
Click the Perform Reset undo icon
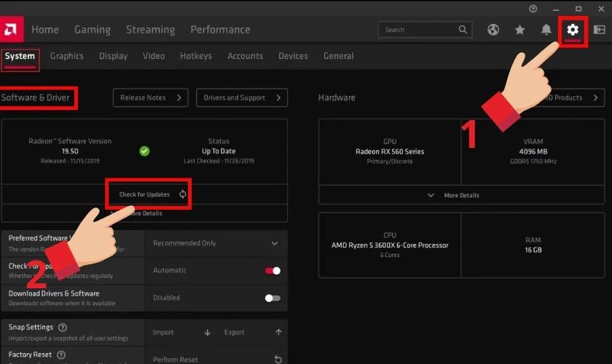278,360
